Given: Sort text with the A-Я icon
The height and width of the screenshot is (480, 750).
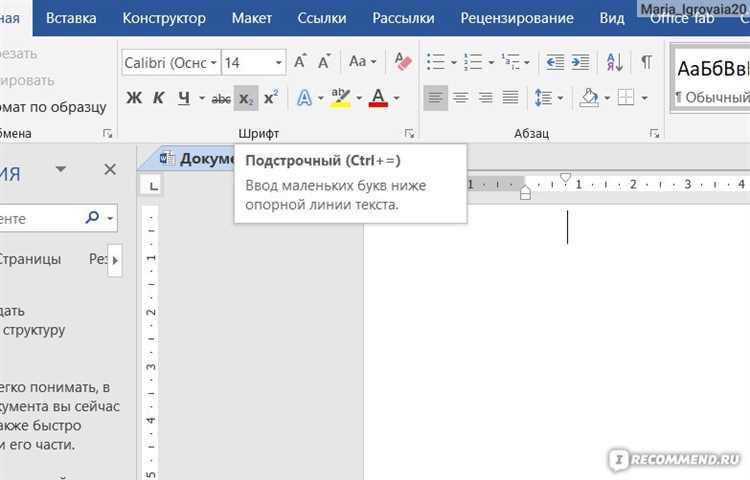Looking at the screenshot, I should click(615, 62).
